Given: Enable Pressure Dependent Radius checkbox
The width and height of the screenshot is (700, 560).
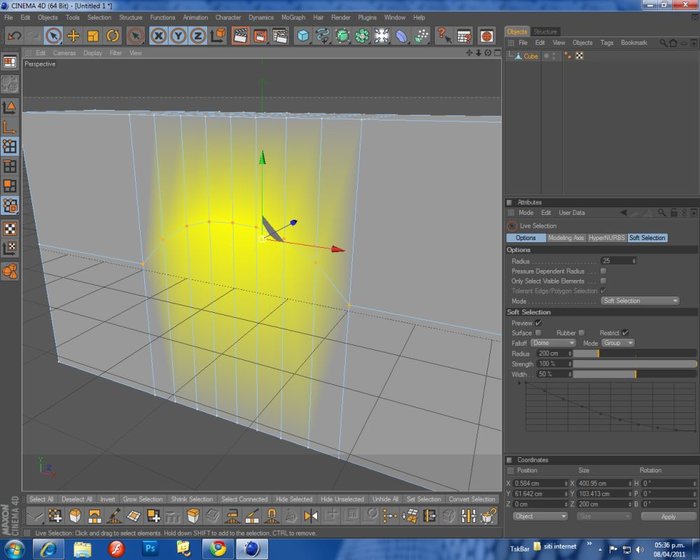Looking at the screenshot, I should 603,271.
